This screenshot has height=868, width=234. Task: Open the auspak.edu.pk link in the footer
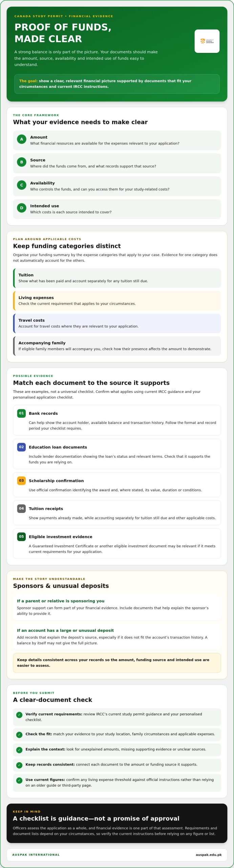click(x=209, y=855)
